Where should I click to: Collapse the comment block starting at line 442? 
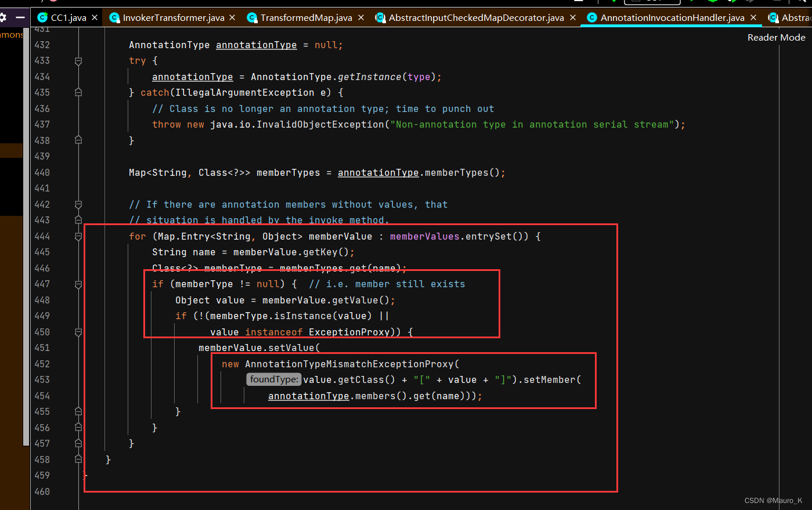(x=78, y=204)
